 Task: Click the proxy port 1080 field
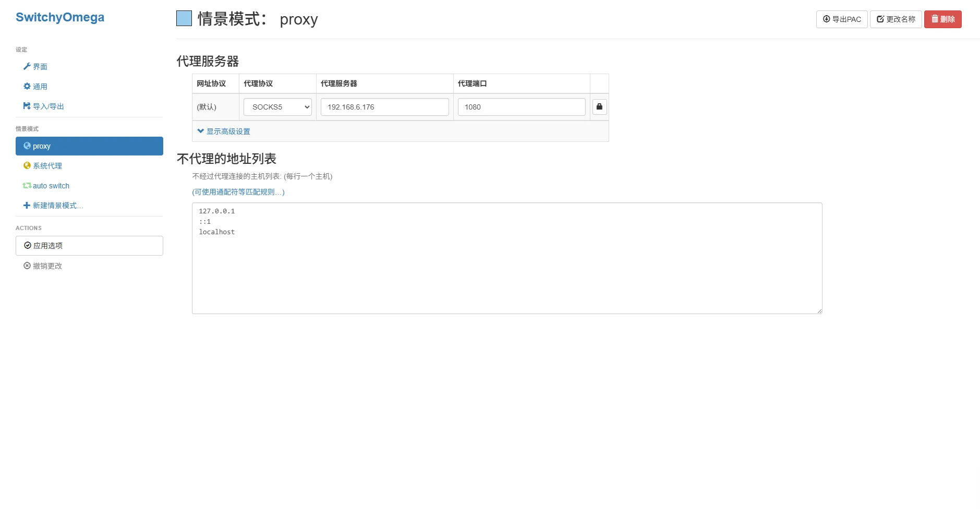(x=521, y=107)
